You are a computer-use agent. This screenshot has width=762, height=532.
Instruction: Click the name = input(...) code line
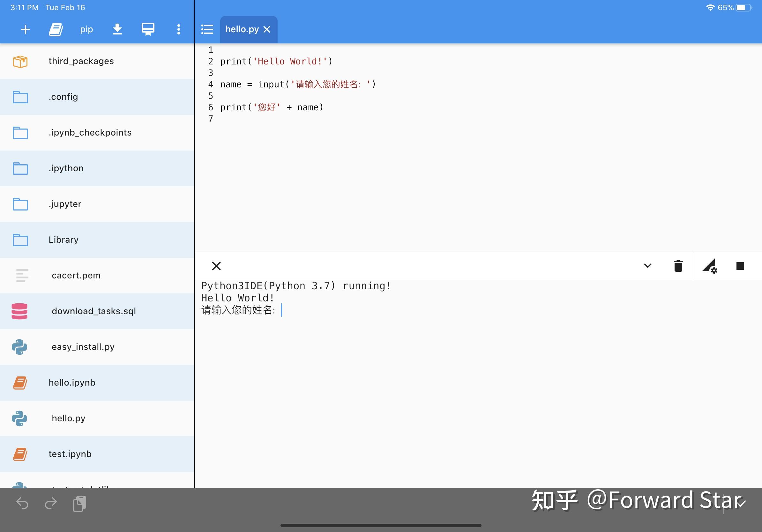click(x=298, y=84)
